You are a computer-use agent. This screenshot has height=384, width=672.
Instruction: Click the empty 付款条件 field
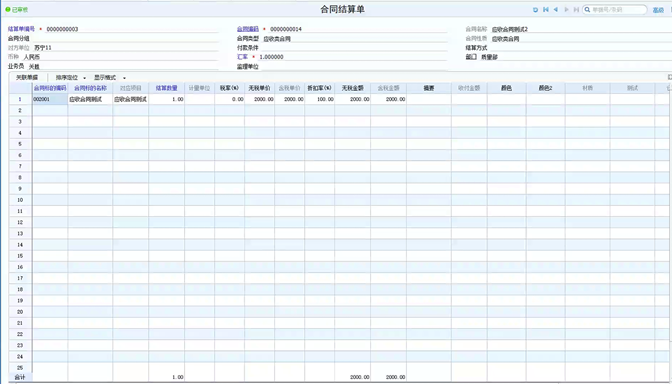(354, 48)
